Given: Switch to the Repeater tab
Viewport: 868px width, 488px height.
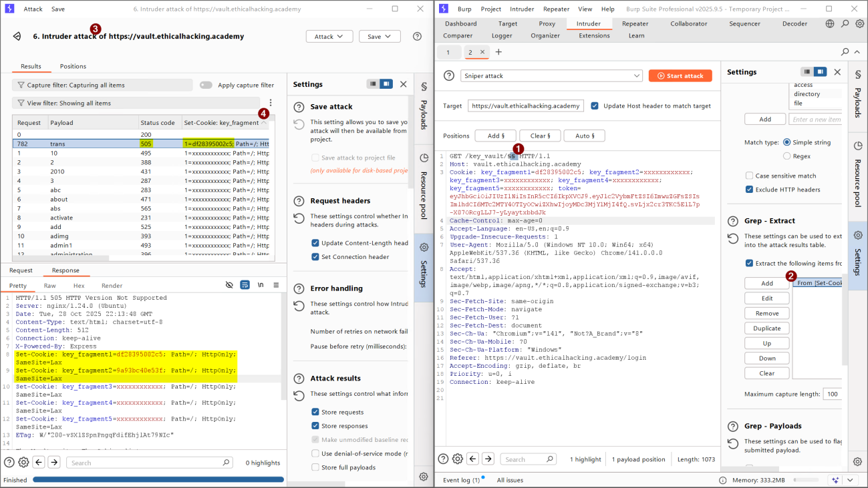Looking at the screenshot, I should 635,23.
